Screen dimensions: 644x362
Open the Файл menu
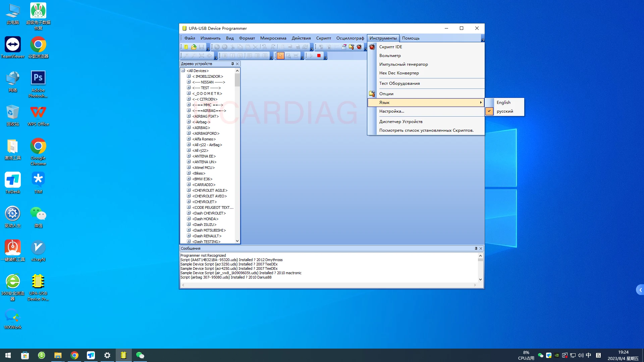[190, 38]
